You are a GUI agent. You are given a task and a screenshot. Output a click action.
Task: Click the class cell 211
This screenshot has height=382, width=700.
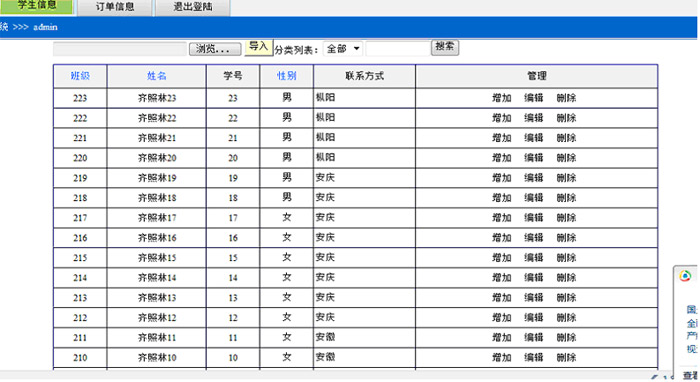(x=80, y=338)
